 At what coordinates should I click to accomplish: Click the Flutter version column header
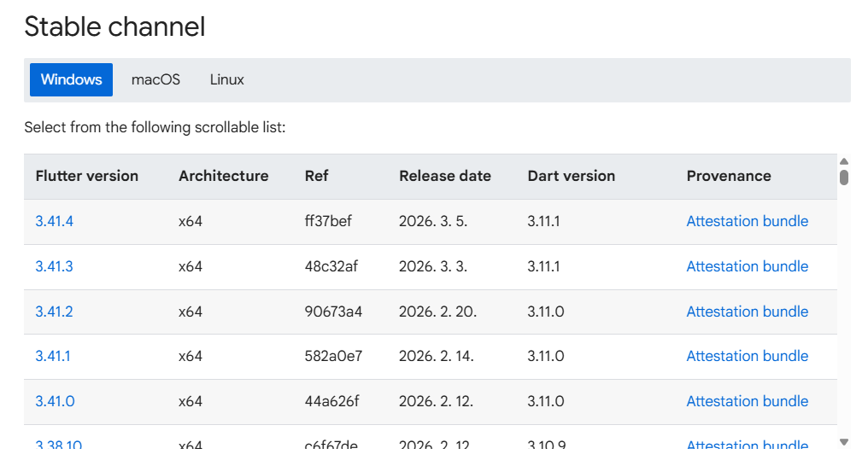click(86, 176)
